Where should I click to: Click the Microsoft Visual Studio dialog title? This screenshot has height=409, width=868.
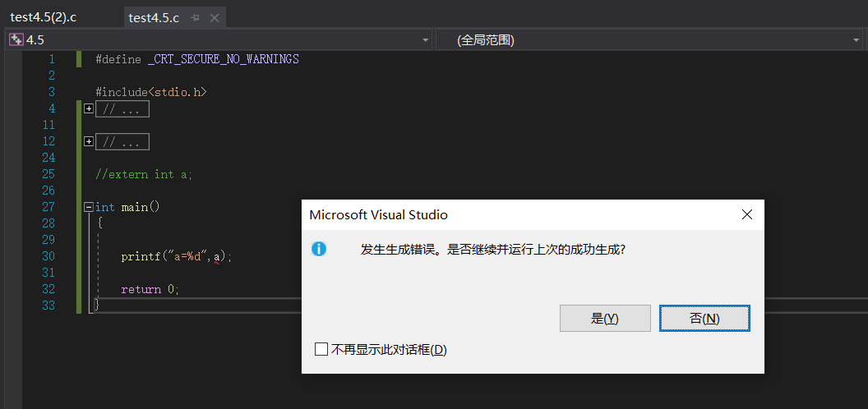[x=379, y=214]
